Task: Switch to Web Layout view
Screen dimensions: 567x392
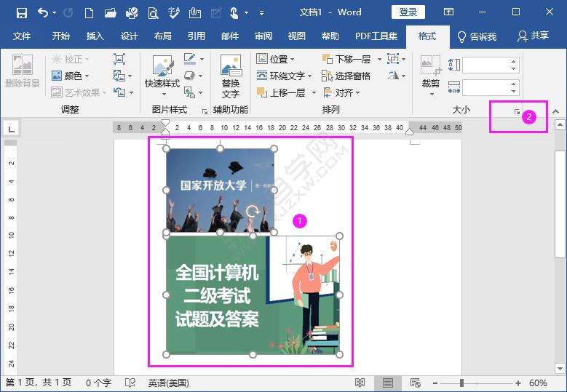Action: coord(415,383)
